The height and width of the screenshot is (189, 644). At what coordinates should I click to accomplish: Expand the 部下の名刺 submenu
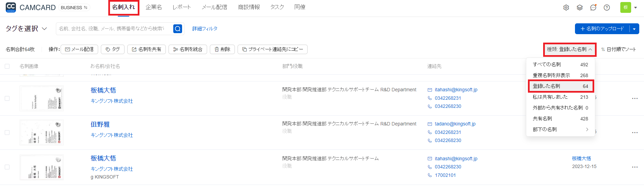coord(560,129)
